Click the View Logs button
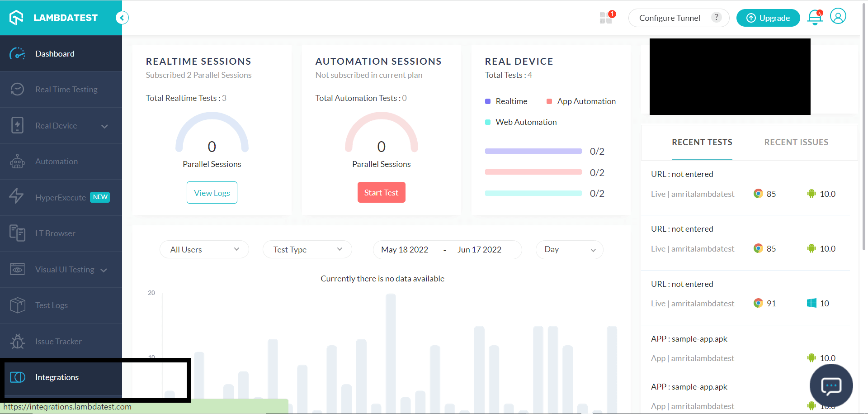The image size is (868, 414). click(212, 193)
